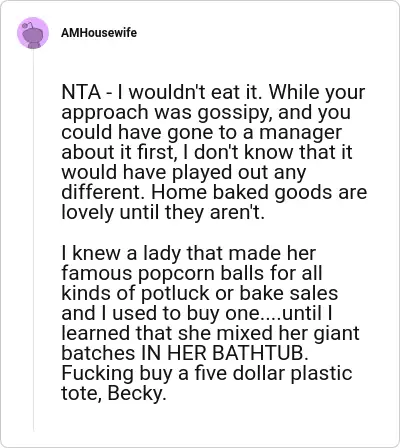Click the phrase IN HER BATHTUB
This screenshot has width=400, height=448.
pos(223,353)
